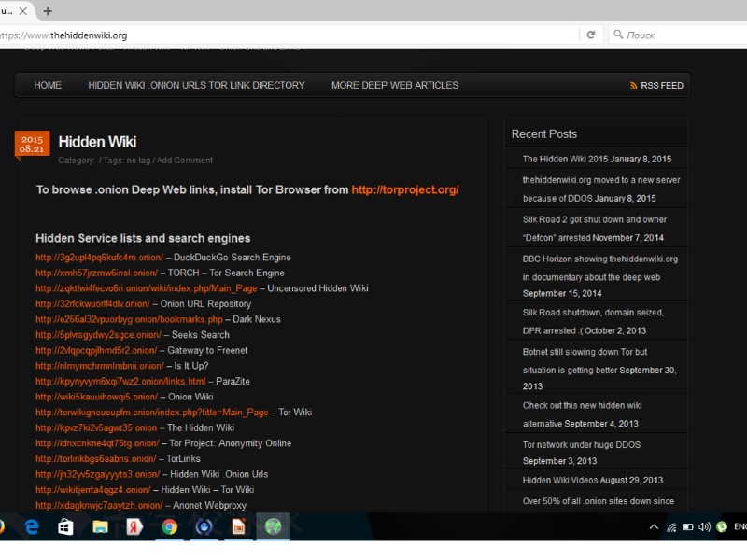Open the Hidden Wiki post title
This screenshot has height=560, width=747.
coord(97,142)
